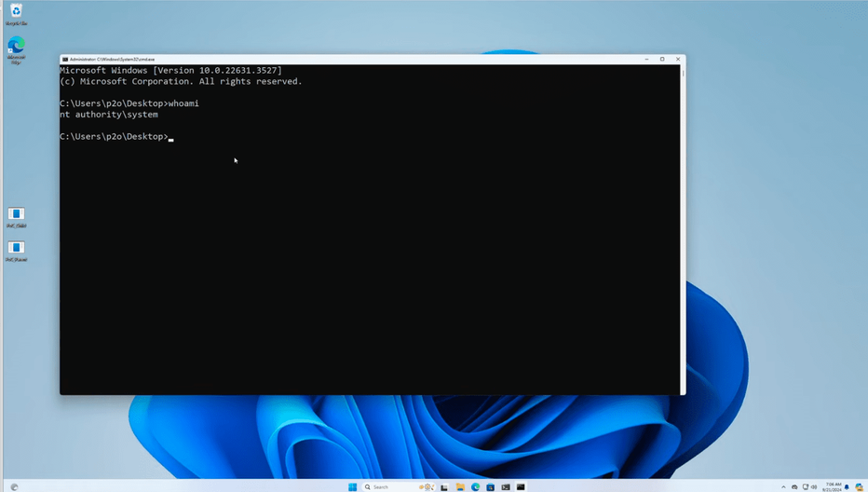
Task: Open the volume tray icon
Action: [x=814, y=487]
